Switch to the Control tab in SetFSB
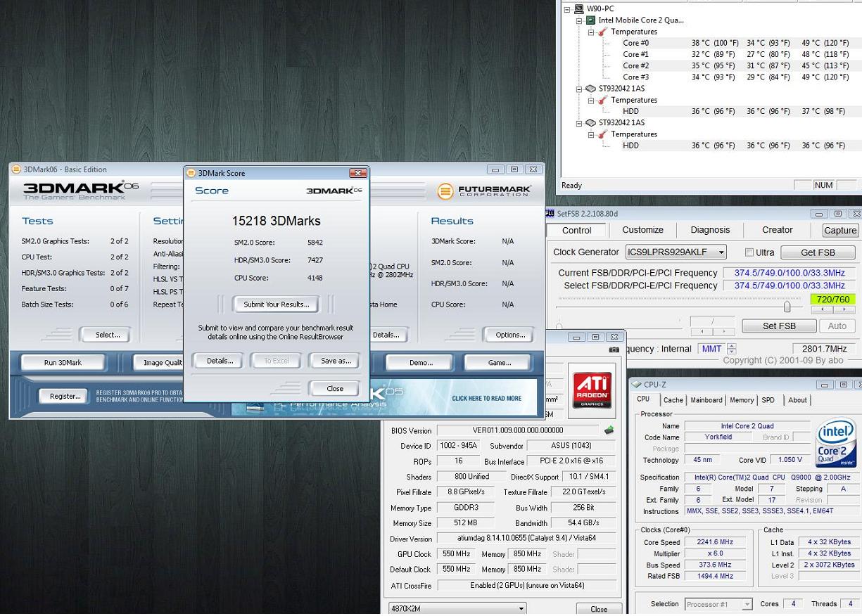 click(577, 230)
